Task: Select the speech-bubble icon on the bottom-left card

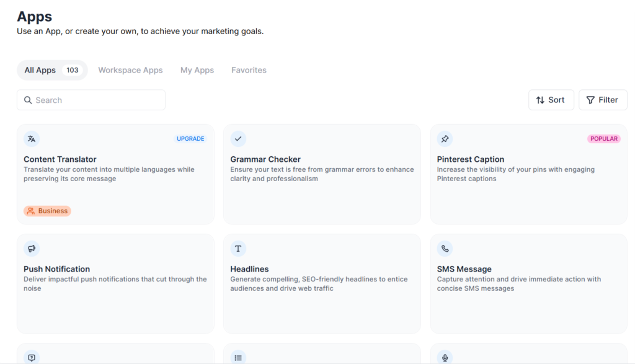Action: point(32,357)
